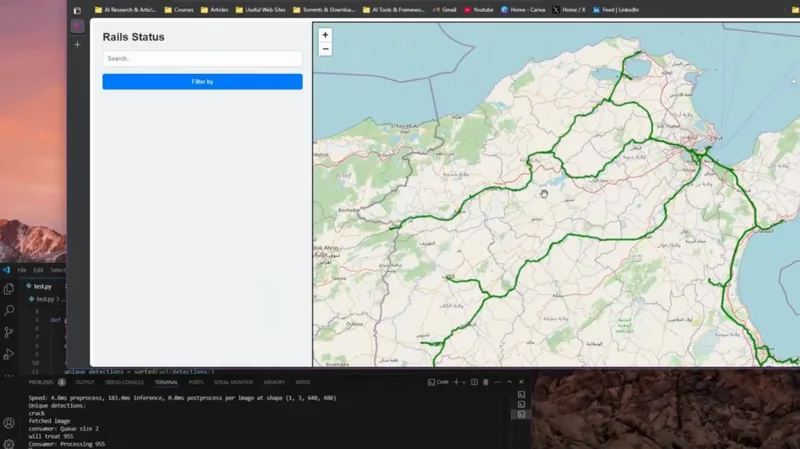Screen dimensions: 800x449
Task: Open the Torrents & Downloads bookmark folder
Action: 324,10
